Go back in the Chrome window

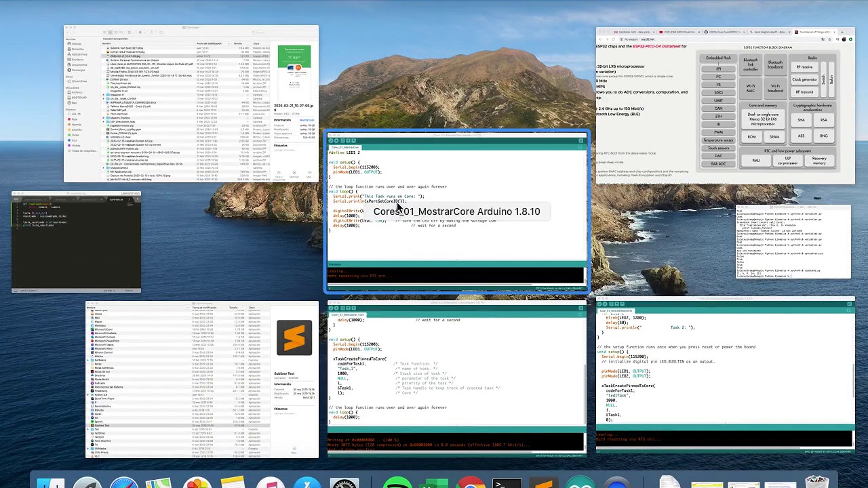[601, 39]
